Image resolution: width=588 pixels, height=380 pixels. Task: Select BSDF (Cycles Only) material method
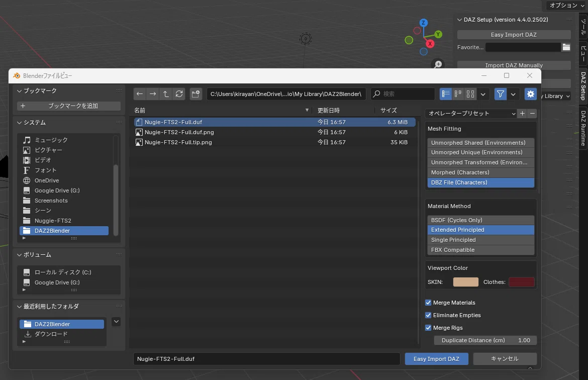point(481,220)
